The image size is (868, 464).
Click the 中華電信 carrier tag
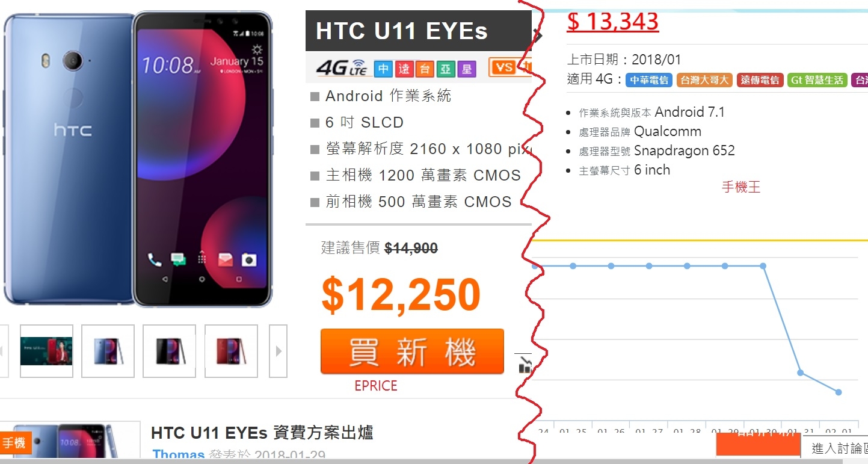(x=649, y=80)
